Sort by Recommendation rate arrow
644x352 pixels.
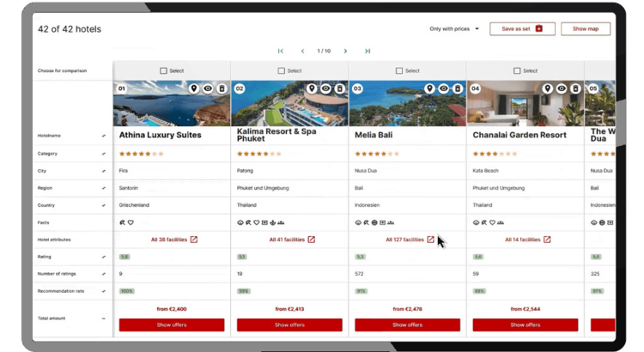[x=104, y=291]
